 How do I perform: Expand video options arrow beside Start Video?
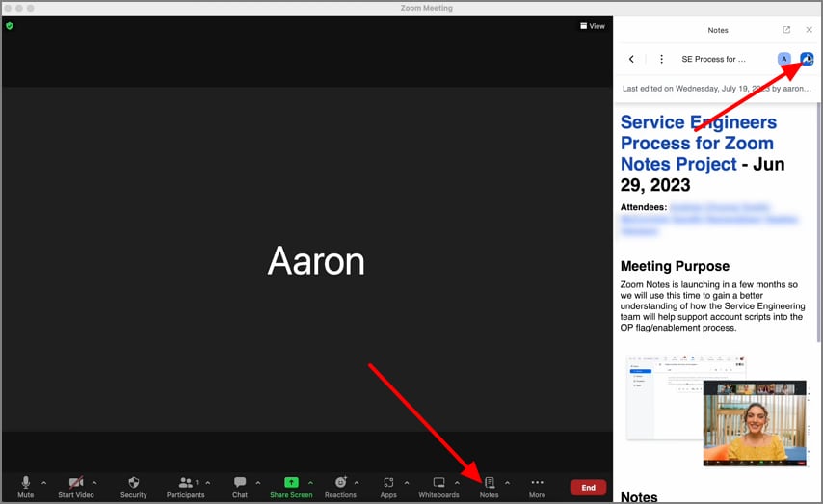tap(94, 483)
